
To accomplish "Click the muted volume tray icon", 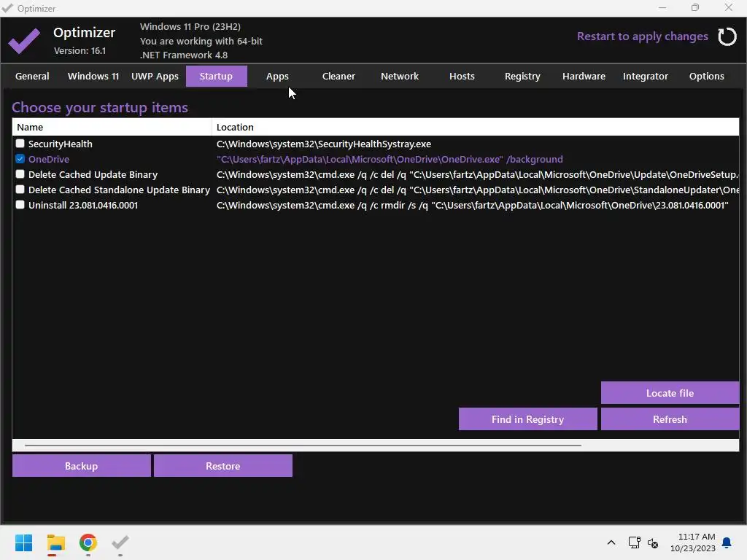I will [x=653, y=542].
